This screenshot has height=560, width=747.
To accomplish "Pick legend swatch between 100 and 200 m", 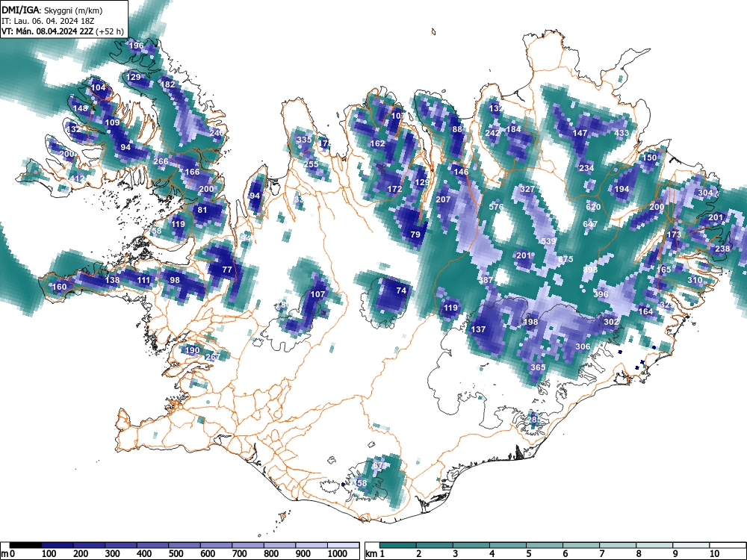I will 58,545.
